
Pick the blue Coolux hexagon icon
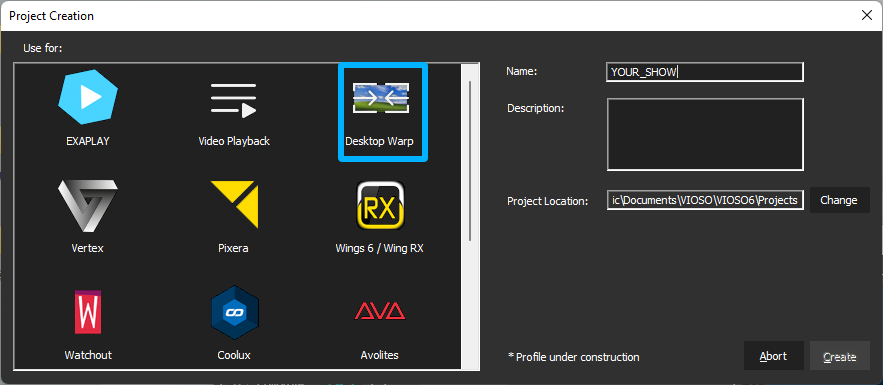(x=234, y=312)
